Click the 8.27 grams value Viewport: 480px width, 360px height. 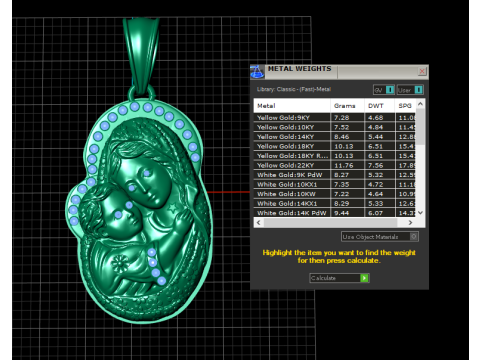[x=342, y=175]
